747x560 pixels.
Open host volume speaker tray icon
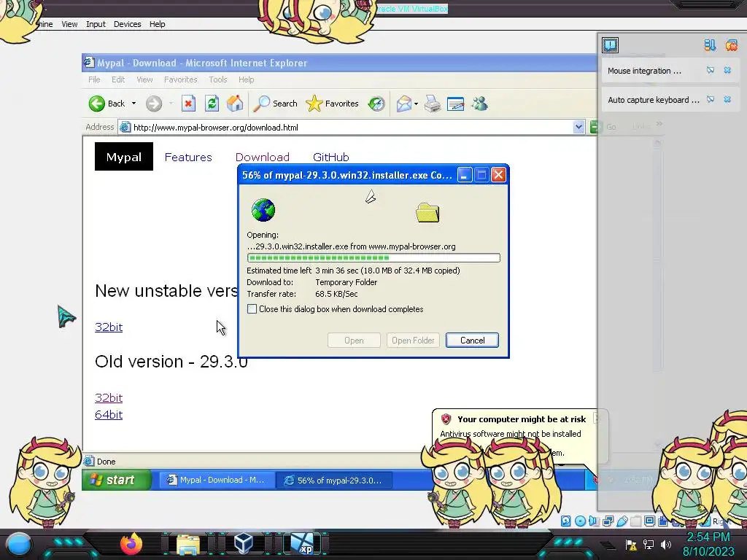click(x=666, y=545)
